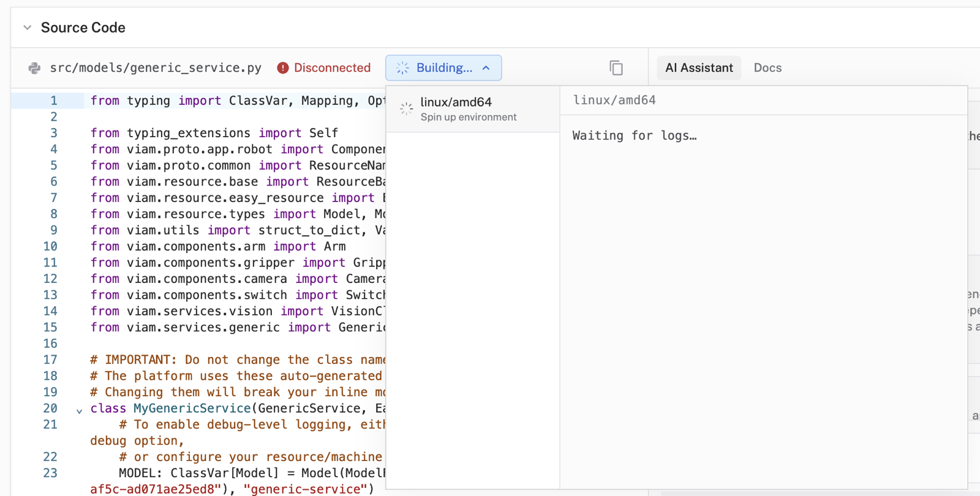Screen dimensions: 980x496
Task: Click the Waiting for logs… message
Action: [635, 136]
